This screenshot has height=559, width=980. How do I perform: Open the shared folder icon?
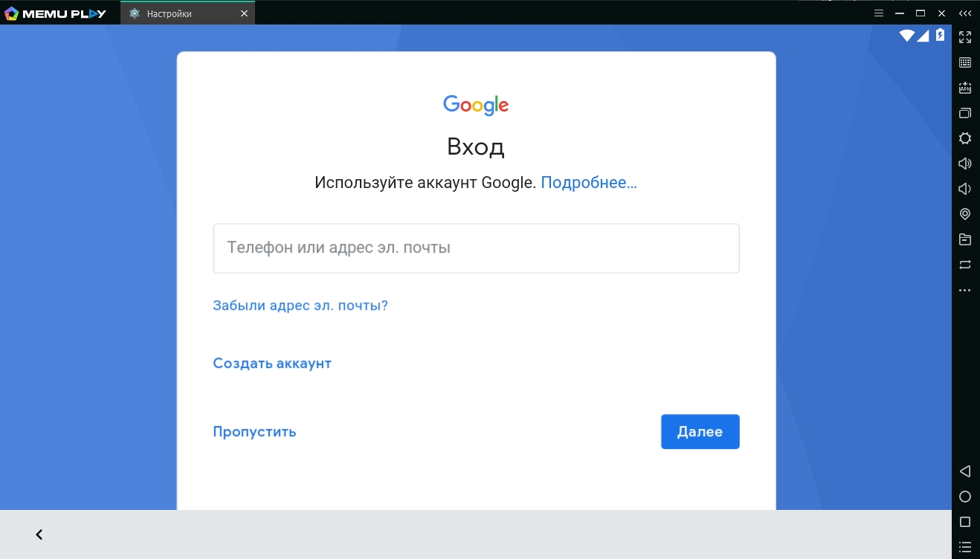pos(965,239)
